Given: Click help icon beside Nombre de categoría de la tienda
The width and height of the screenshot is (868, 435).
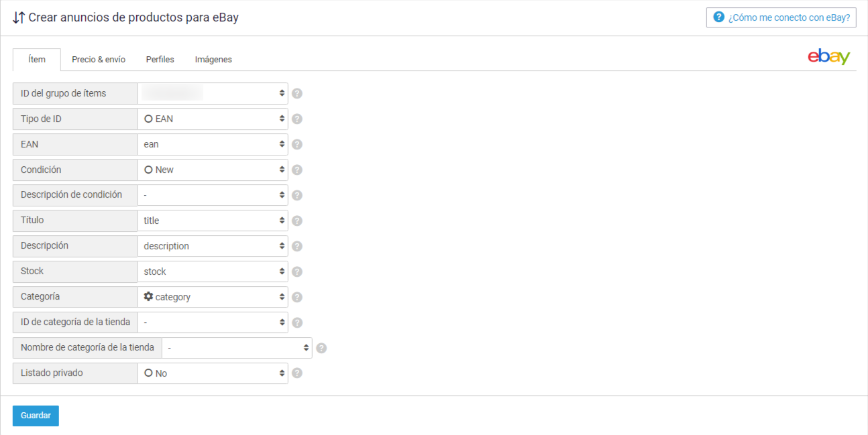Looking at the screenshot, I should tap(321, 348).
